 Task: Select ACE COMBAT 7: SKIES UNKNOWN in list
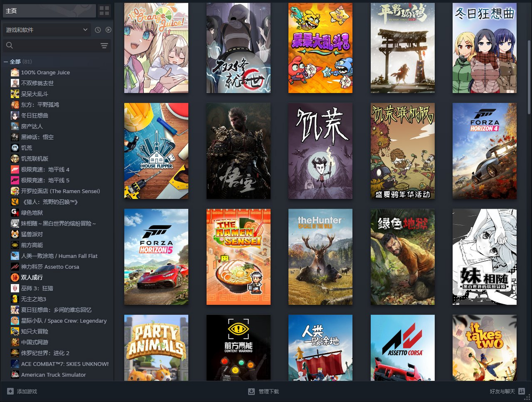point(65,364)
